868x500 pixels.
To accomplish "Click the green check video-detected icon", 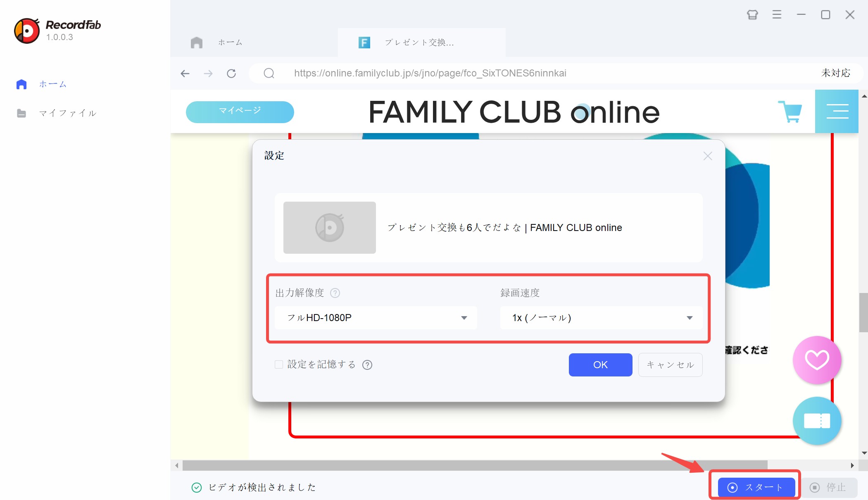I will (197, 488).
